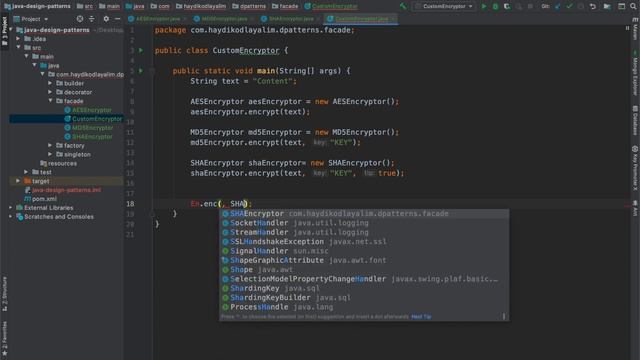
Task: Click the dpatterns breadcrumb in navigation bar
Action: point(249,6)
